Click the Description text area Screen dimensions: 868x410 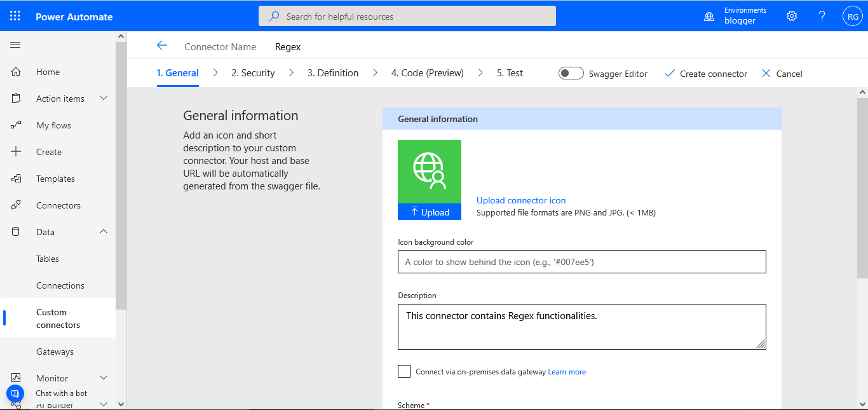click(582, 327)
